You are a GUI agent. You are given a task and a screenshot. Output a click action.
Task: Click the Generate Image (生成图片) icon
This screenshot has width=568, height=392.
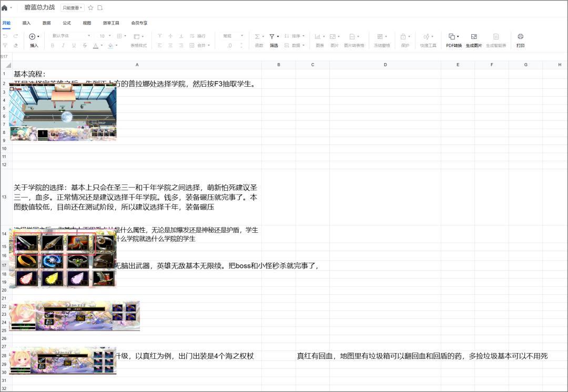coord(473,37)
